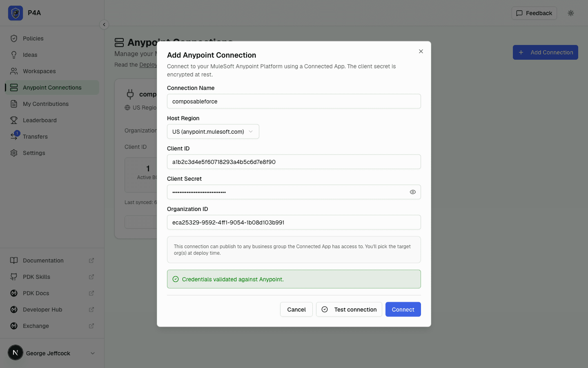The width and height of the screenshot is (588, 368).
Task: Open Policies in the sidebar
Action: click(52, 38)
